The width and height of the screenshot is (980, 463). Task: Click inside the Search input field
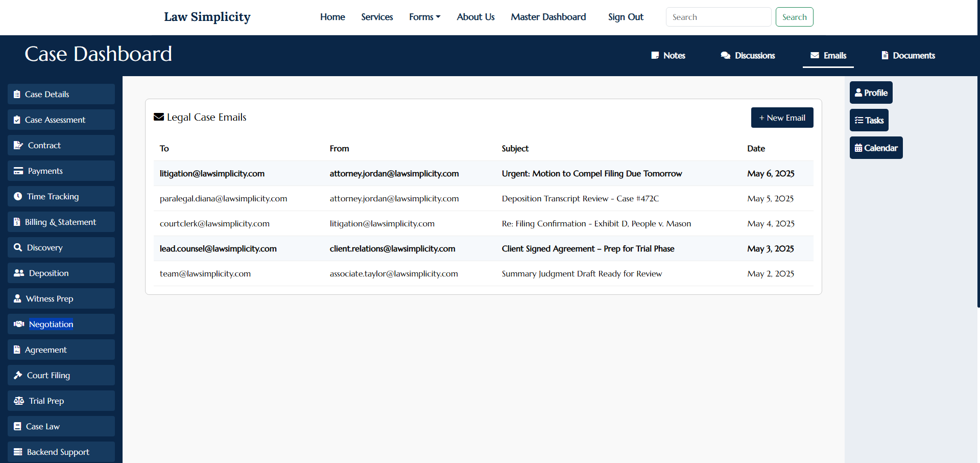click(x=718, y=17)
